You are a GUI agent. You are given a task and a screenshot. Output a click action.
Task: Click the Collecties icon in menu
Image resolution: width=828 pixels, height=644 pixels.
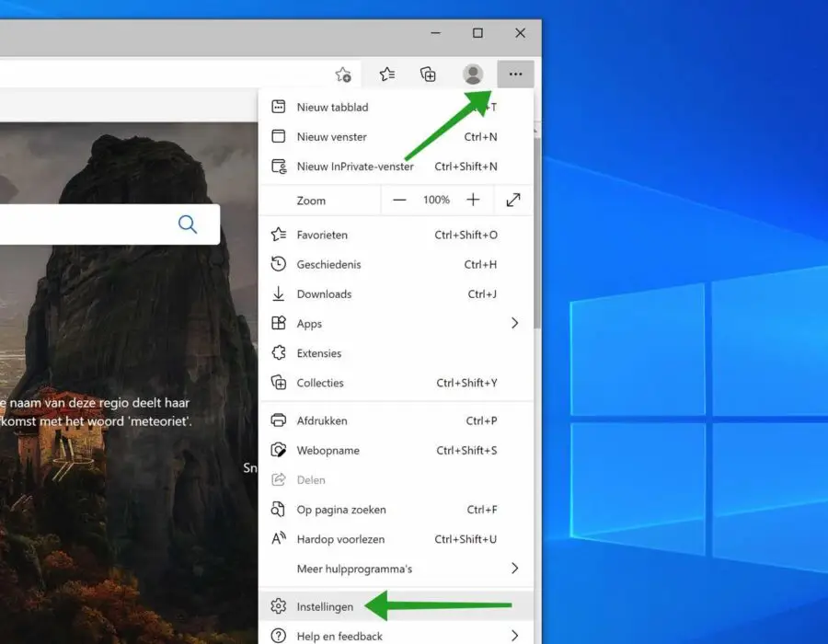278,382
